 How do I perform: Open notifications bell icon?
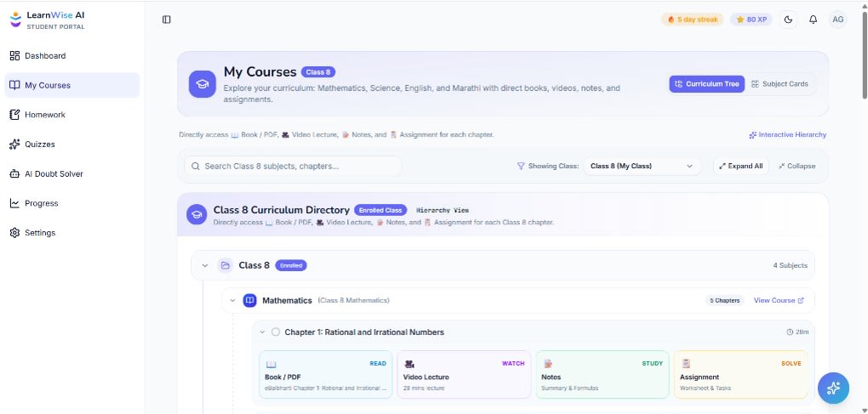[x=813, y=20]
